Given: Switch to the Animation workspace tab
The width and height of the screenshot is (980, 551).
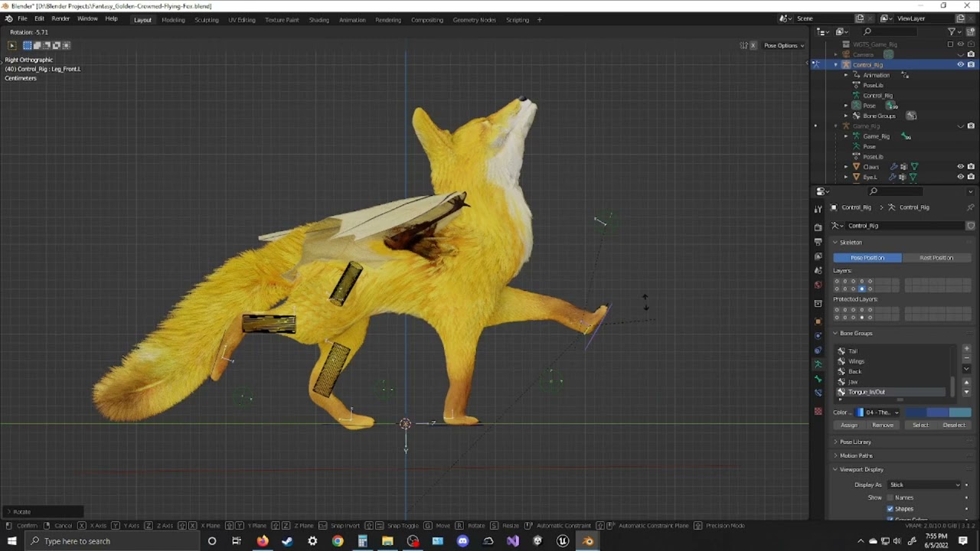Looking at the screenshot, I should (x=352, y=19).
